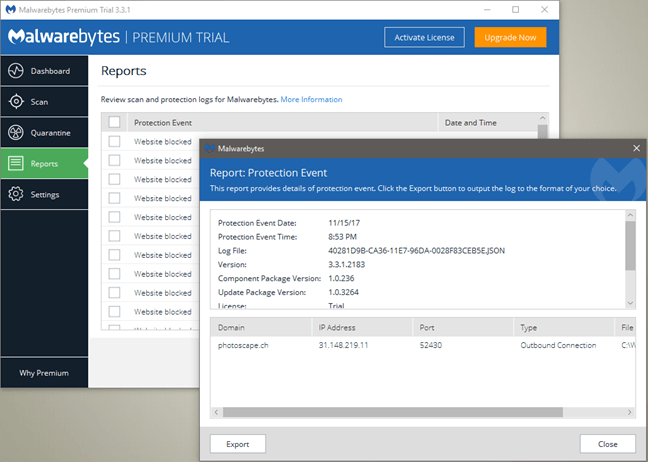Select Reports section in sidebar
This screenshot has width=648, height=462.
coord(44,163)
